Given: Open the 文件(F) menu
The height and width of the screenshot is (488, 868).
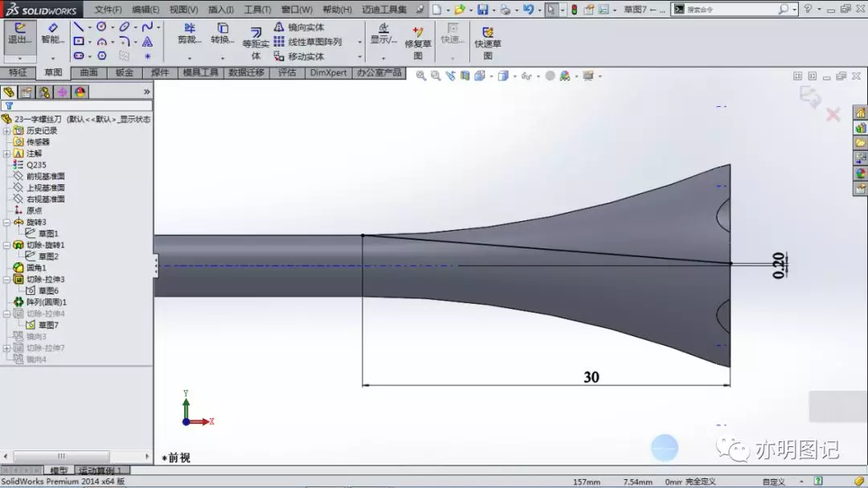Looking at the screenshot, I should pyautogui.click(x=108, y=10).
